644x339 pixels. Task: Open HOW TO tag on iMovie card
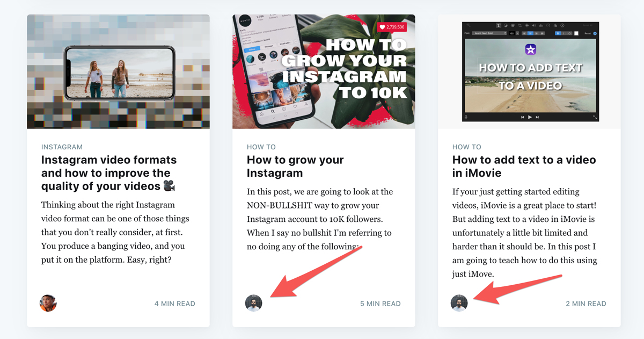[467, 147]
